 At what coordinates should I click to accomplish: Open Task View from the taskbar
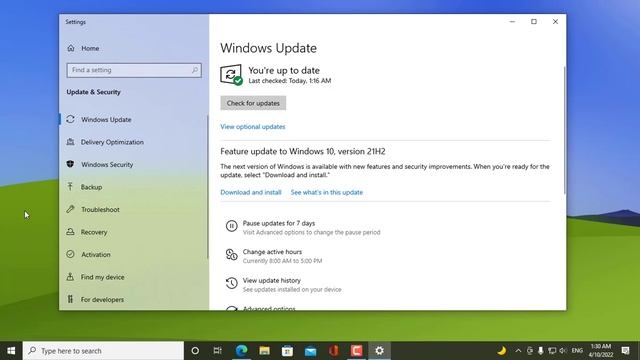point(218,351)
